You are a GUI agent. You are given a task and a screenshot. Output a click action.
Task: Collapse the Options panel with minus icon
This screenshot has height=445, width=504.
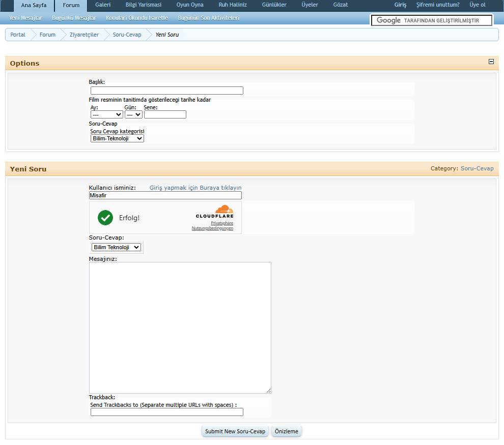(x=491, y=62)
